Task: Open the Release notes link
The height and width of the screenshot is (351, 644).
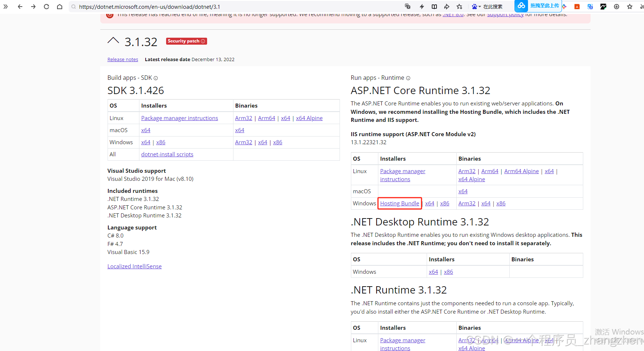Action: (123, 59)
